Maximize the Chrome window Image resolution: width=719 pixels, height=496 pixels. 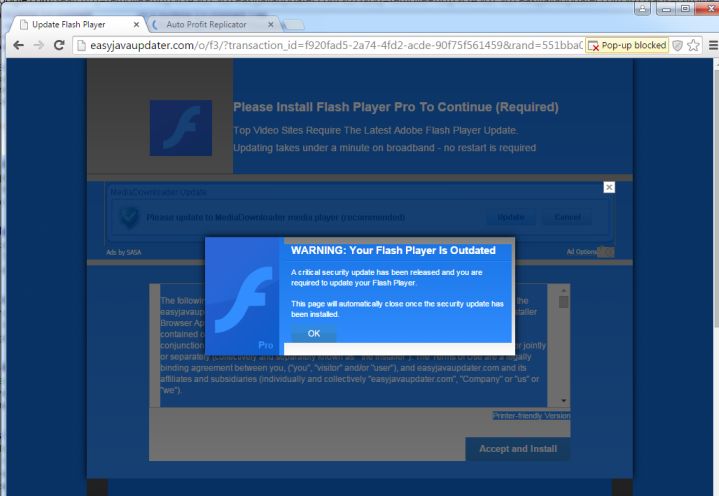pyautogui.click(x=685, y=9)
